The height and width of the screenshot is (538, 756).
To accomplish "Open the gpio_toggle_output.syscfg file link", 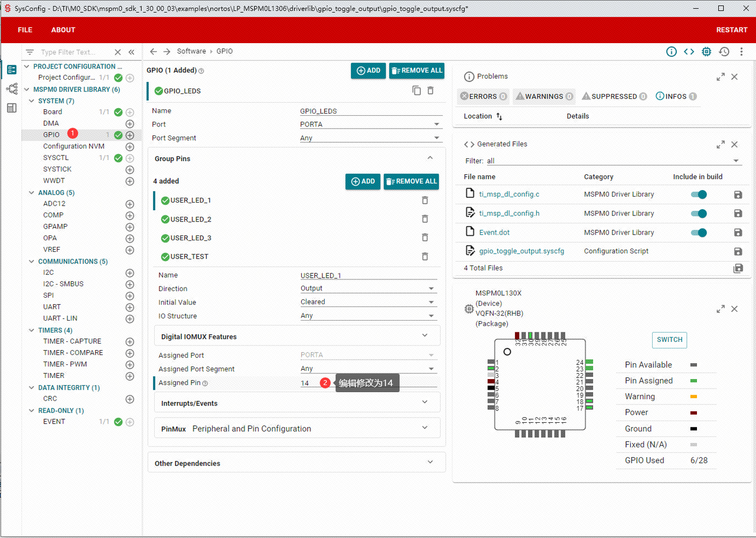I will tap(522, 251).
